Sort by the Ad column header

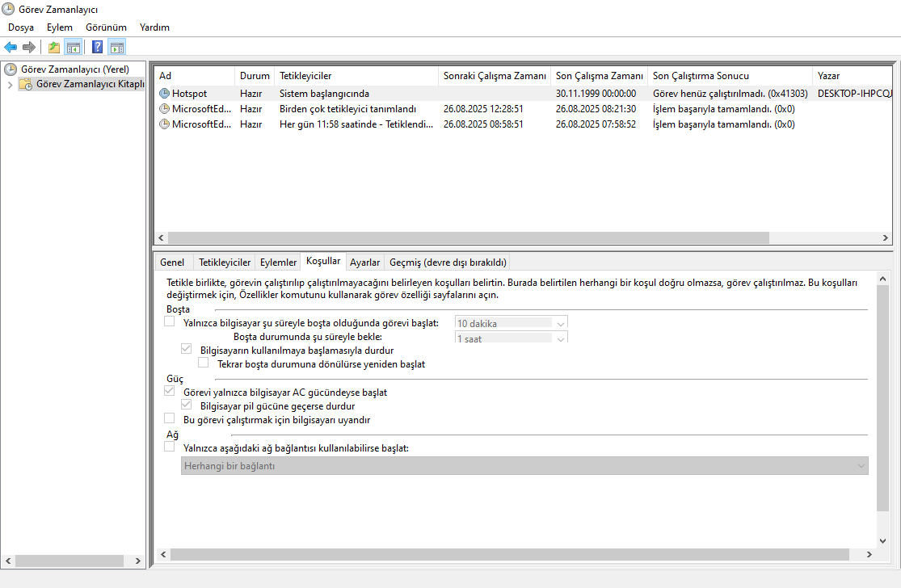point(194,76)
